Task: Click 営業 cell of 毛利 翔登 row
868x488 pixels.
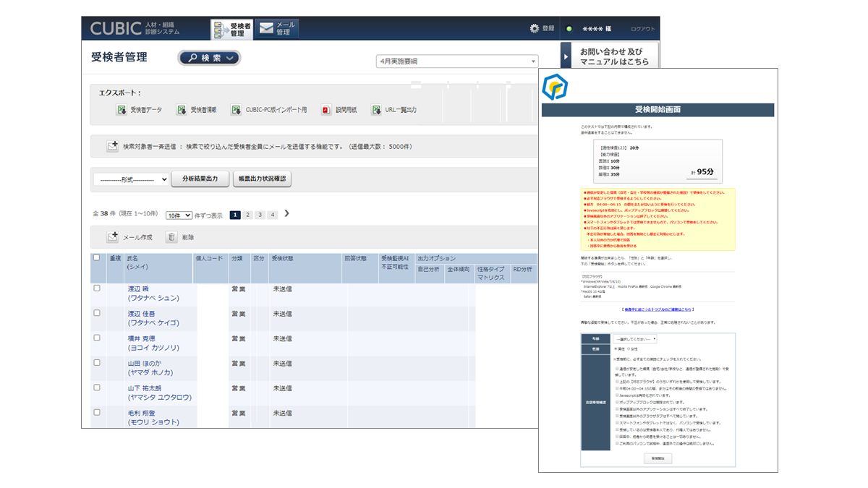Action: point(238,413)
